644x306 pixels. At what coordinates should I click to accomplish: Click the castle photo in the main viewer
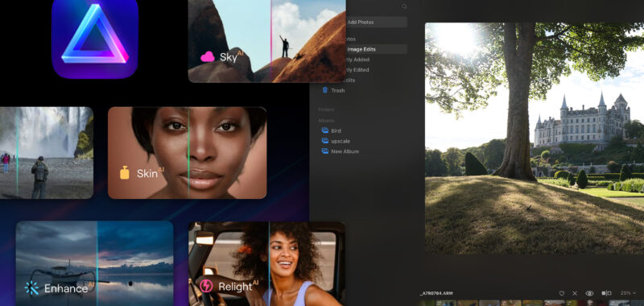tap(535, 138)
